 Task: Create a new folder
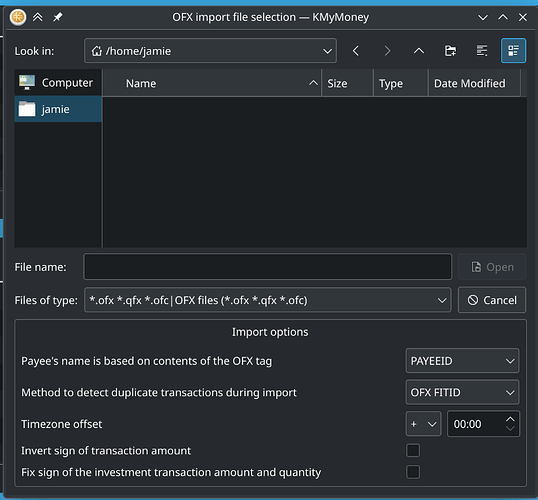[x=450, y=51]
